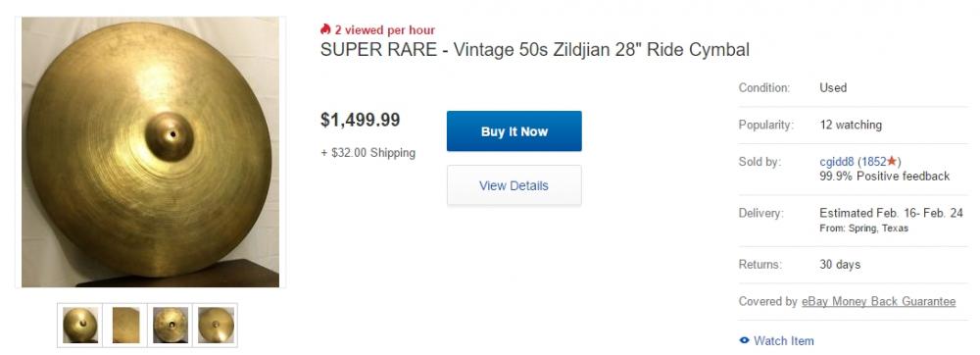
Task: Click the Watch Item link
Action: pos(783,340)
